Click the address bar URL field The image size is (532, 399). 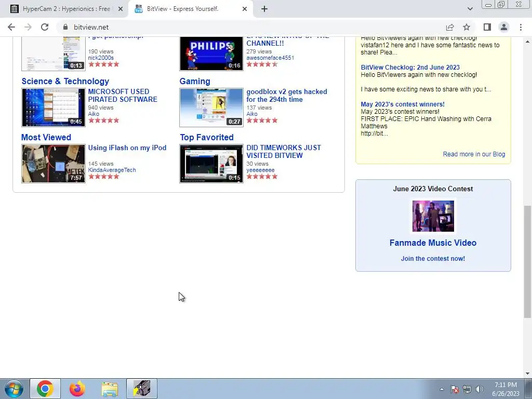251,27
